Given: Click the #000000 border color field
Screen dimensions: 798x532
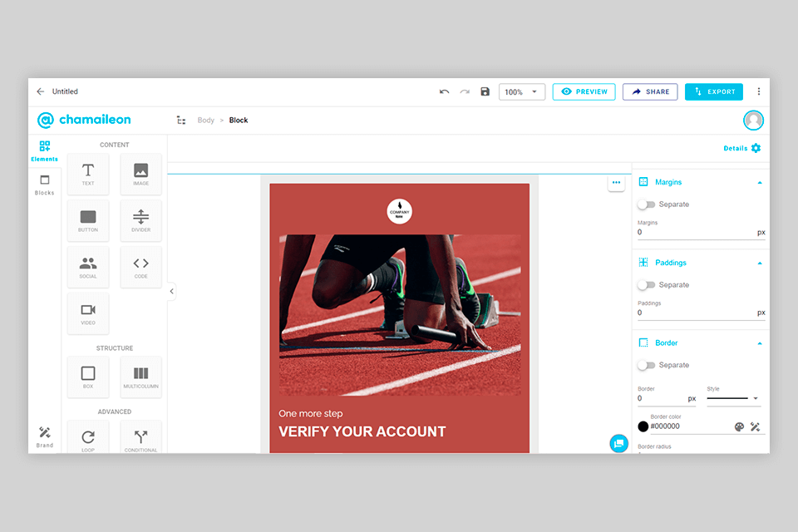Looking at the screenshot, I should (x=690, y=426).
